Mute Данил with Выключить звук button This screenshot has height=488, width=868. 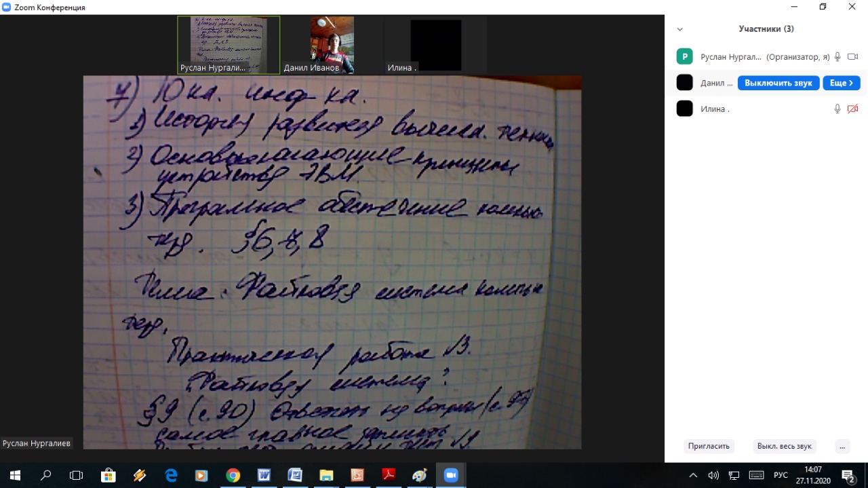pos(778,83)
